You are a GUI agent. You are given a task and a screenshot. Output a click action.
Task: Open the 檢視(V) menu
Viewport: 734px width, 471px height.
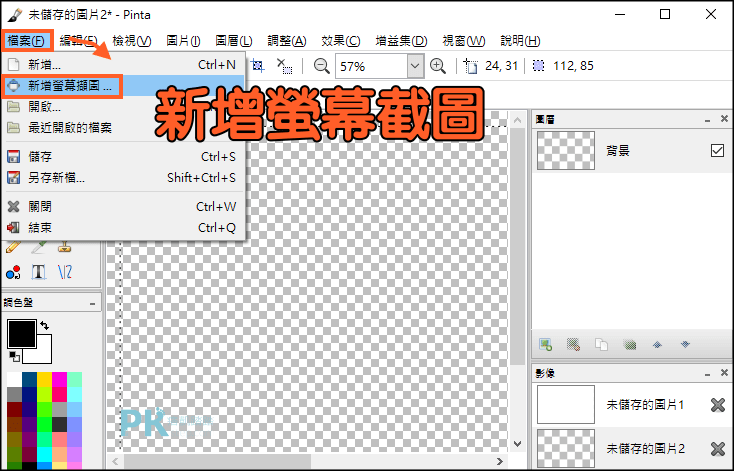click(x=132, y=41)
